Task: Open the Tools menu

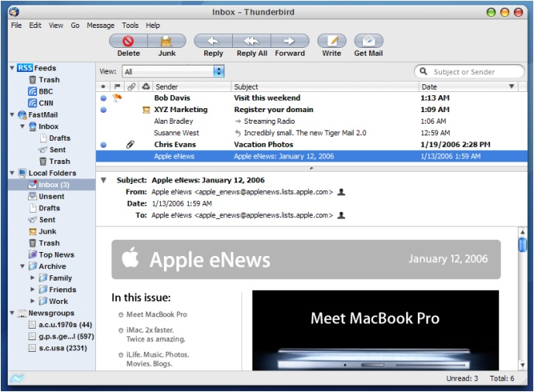Action: pyautogui.click(x=130, y=26)
